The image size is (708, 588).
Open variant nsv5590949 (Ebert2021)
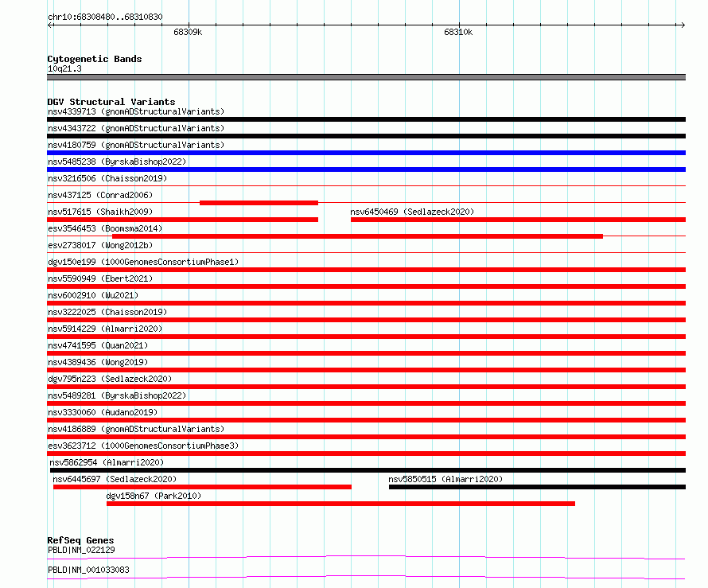100,278
